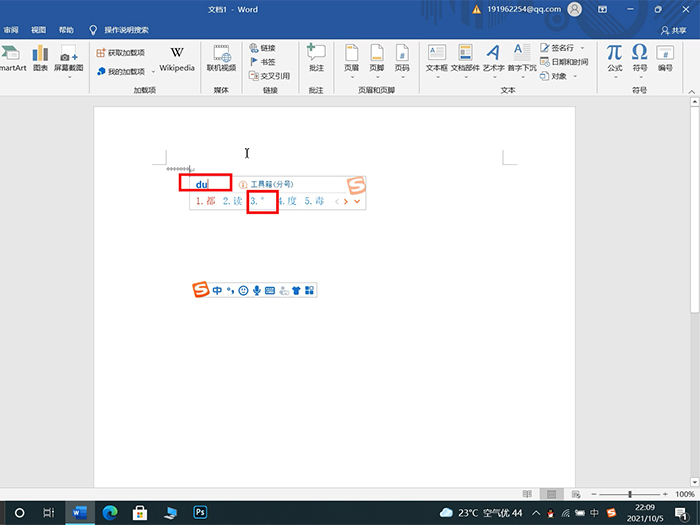Add a bookmark with 书签

click(262, 62)
